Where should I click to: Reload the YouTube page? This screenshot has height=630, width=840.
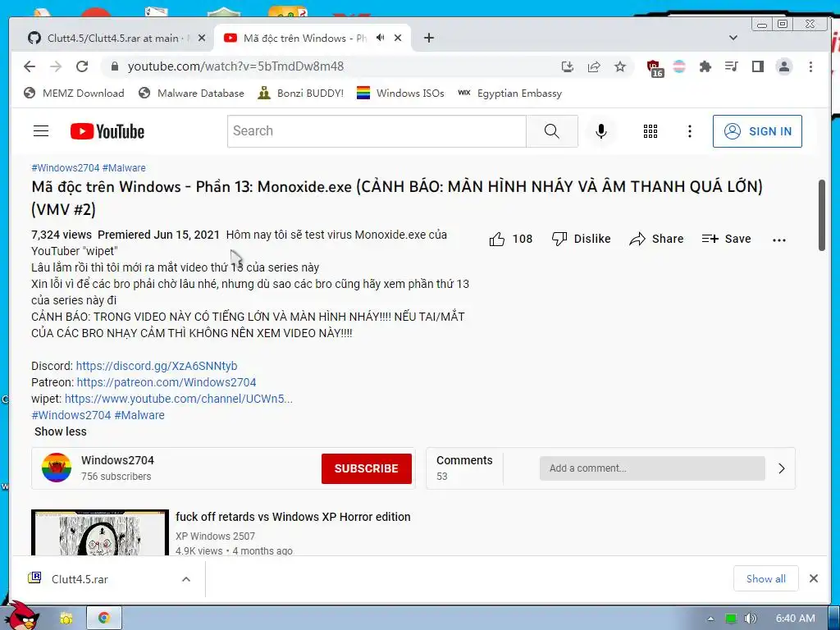82,66
